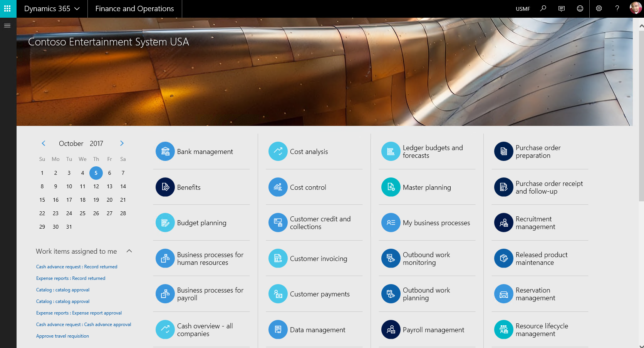Open Outbound work planning icon
Screen dimensions: 644x348
click(x=391, y=294)
